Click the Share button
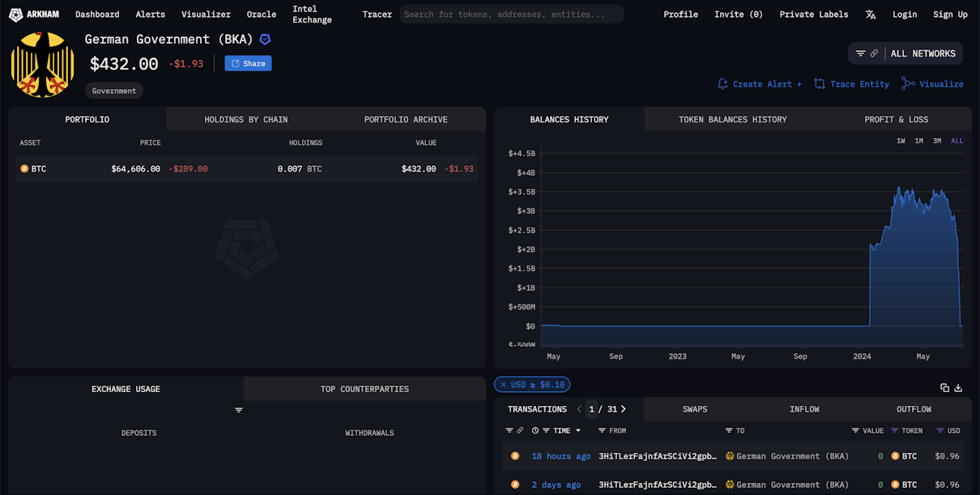980x495 pixels. point(248,63)
